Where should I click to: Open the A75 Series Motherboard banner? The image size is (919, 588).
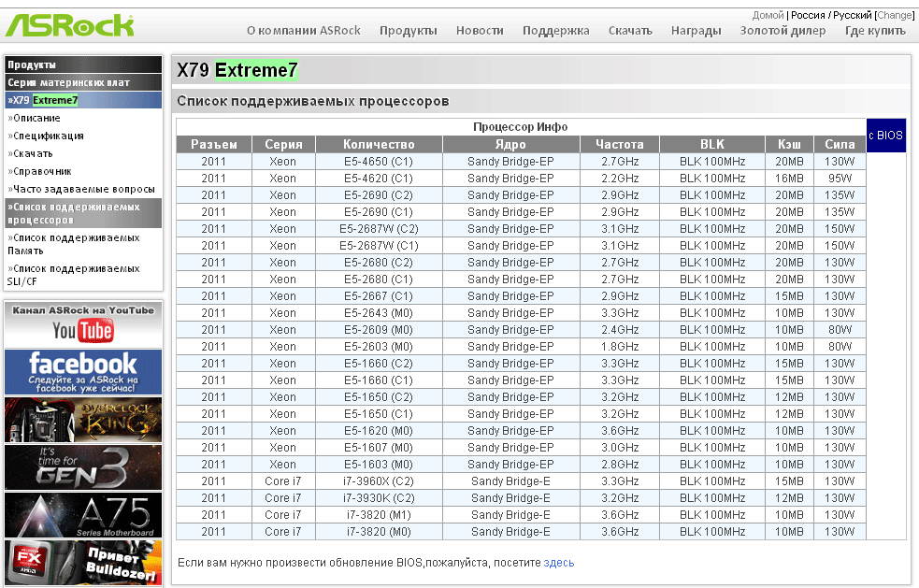tap(83, 515)
